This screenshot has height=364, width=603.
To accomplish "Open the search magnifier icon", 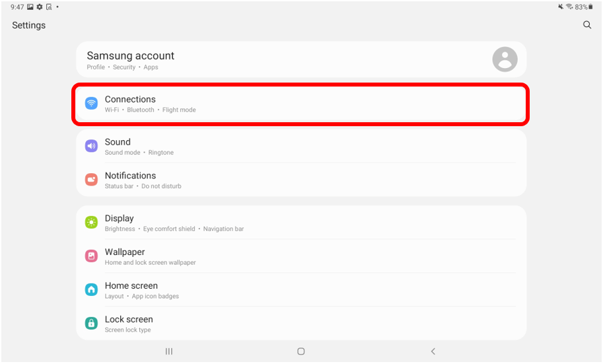I will click(x=587, y=25).
